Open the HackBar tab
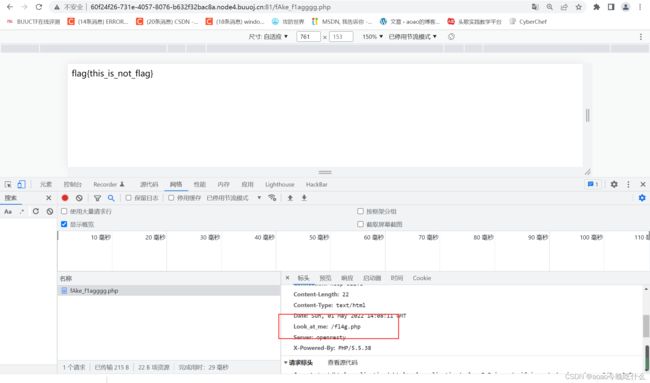Screen dimensions: 650x383 (317, 184)
